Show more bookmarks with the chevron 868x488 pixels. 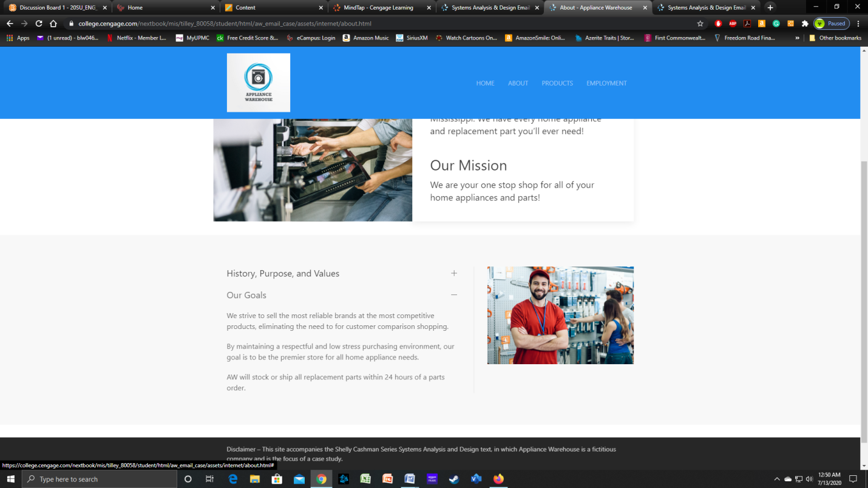click(x=797, y=38)
